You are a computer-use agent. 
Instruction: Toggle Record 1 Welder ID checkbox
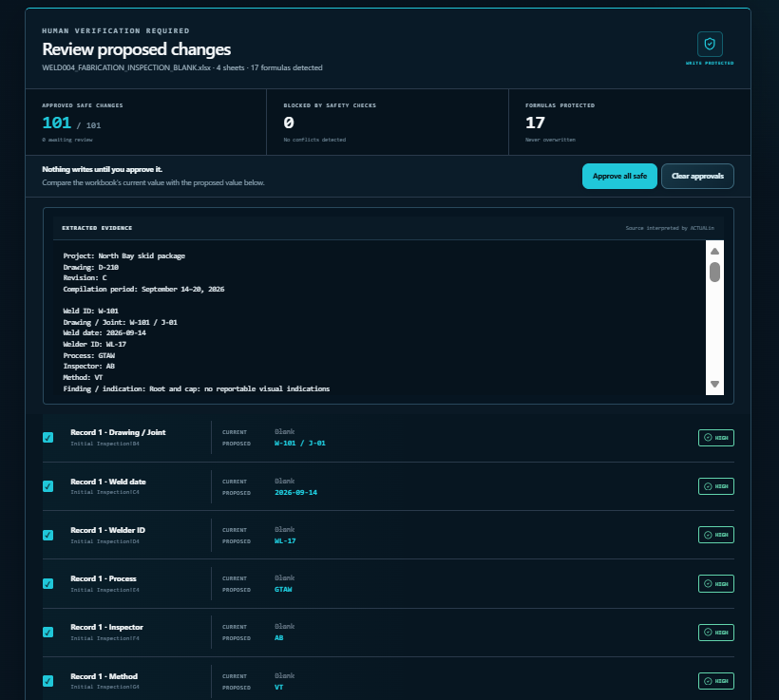pyautogui.click(x=47, y=535)
